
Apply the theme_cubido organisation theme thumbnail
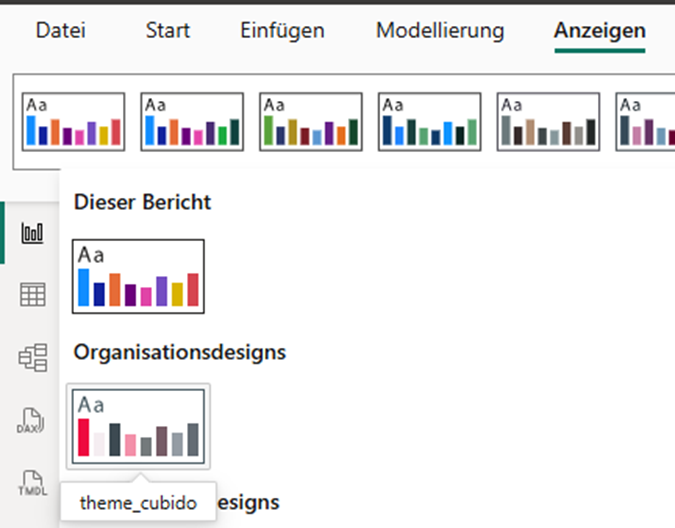coord(138,426)
